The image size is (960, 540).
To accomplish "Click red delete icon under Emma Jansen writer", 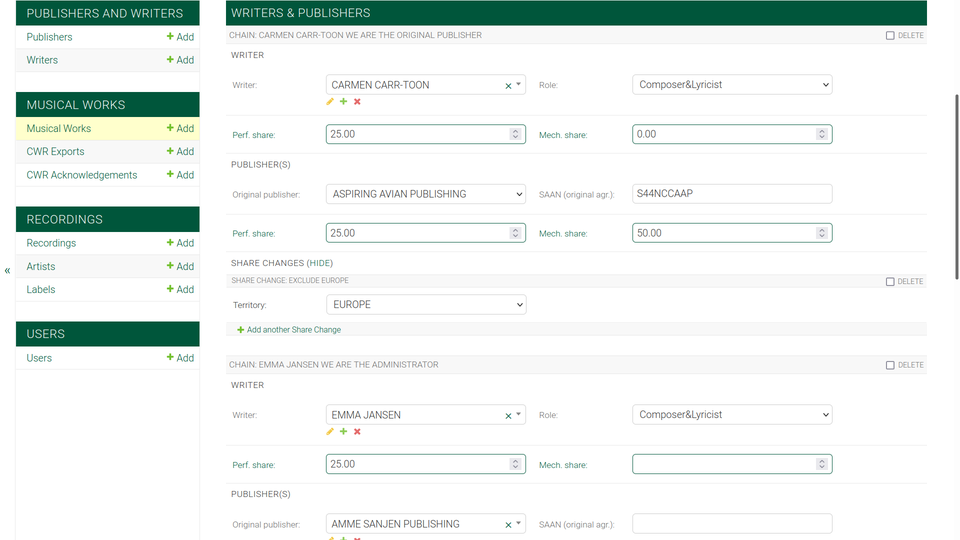I will (357, 432).
